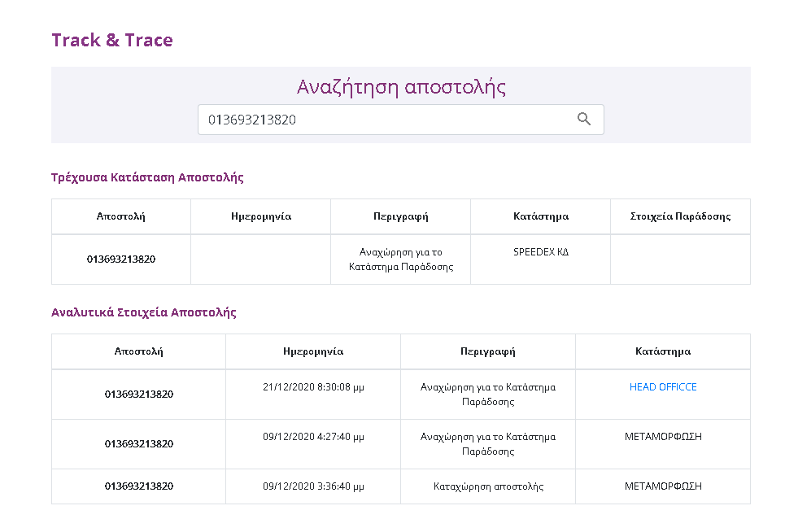Click the Τρέχουσα Κατάσταση Αποστολής section heading
The height and width of the screenshot is (532, 785).
coord(147,177)
